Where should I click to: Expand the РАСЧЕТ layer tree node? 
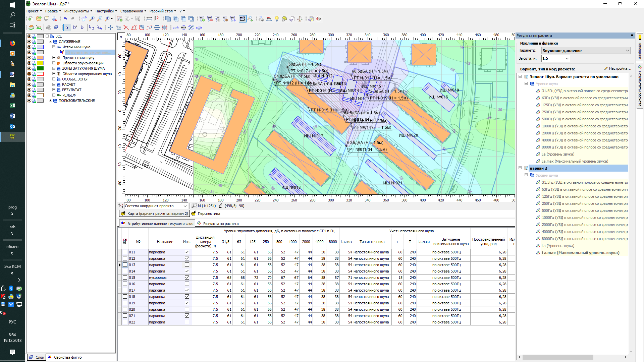click(x=54, y=84)
